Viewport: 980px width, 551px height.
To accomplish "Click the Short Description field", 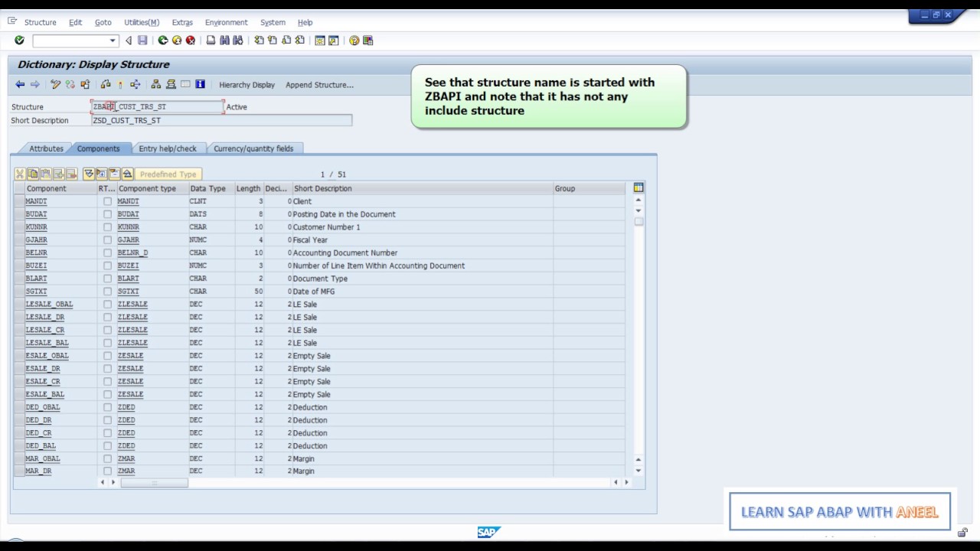I will coord(221,120).
